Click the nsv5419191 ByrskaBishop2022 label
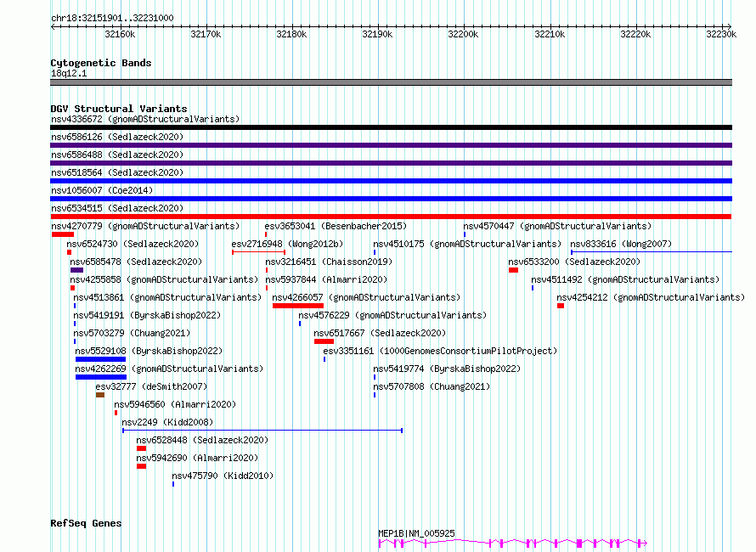This screenshot has width=756, height=552. [147, 315]
